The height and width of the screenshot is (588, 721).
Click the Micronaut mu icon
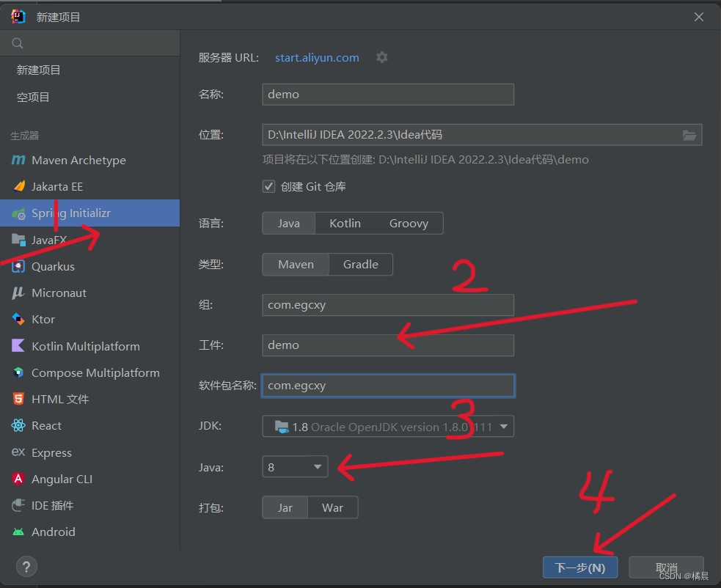click(x=18, y=293)
